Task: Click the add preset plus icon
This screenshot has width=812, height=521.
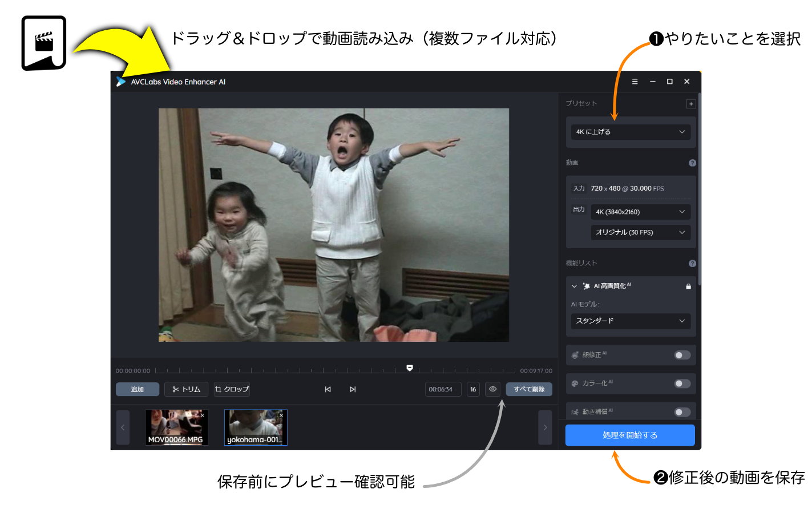Action: click(x=690, y=104)
